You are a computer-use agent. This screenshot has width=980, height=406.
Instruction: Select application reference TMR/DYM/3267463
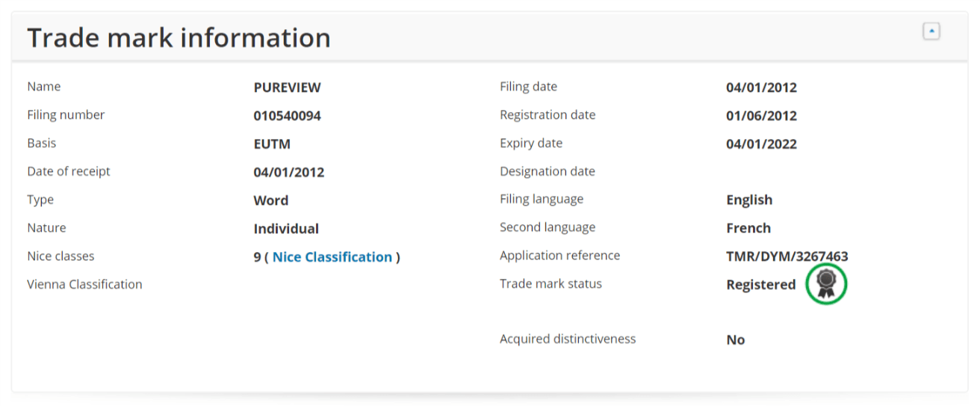pos(787,256)
